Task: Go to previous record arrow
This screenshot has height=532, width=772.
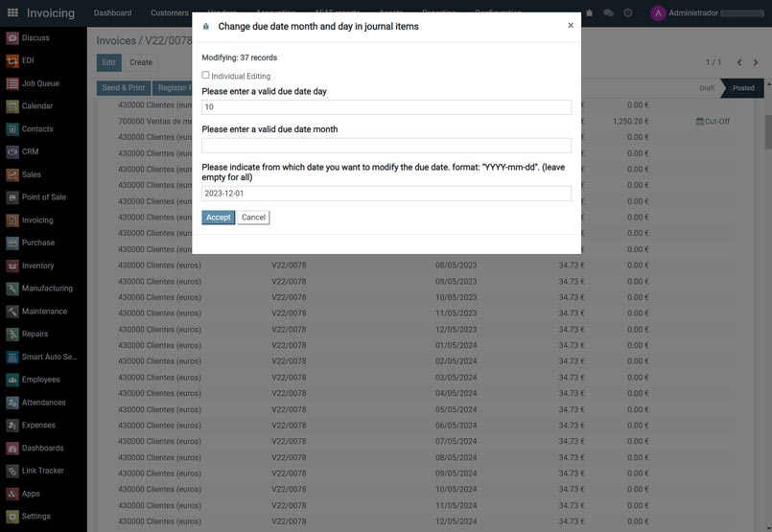Action: (739, 62)
